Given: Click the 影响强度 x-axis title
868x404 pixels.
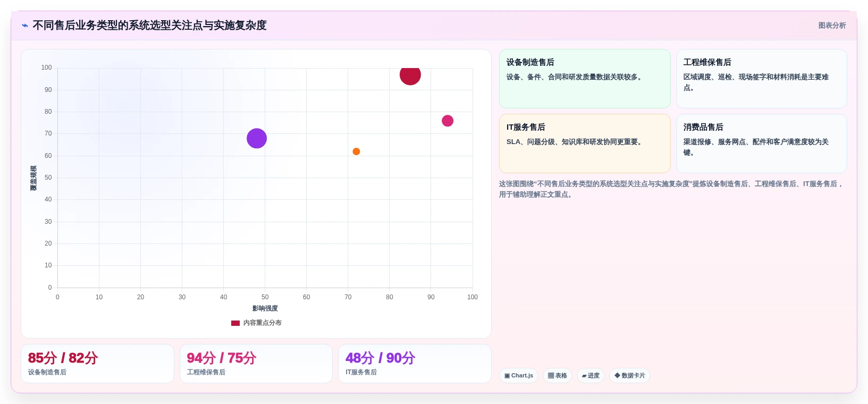Looking at the screenshot, I should [265, 308].
